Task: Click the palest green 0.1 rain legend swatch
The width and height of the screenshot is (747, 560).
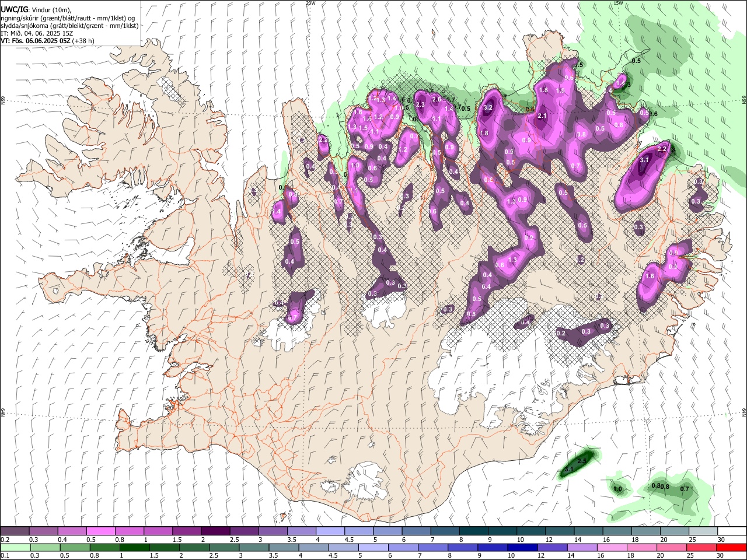Action: click(15, 547)
